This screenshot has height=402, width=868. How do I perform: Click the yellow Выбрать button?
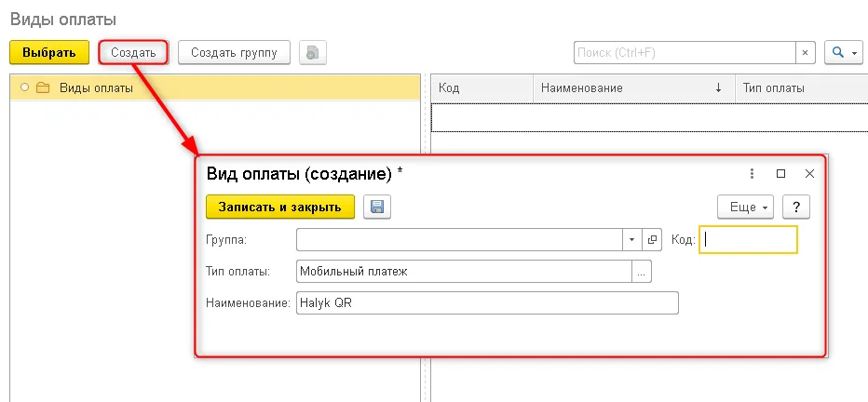(x=49, y=53)
